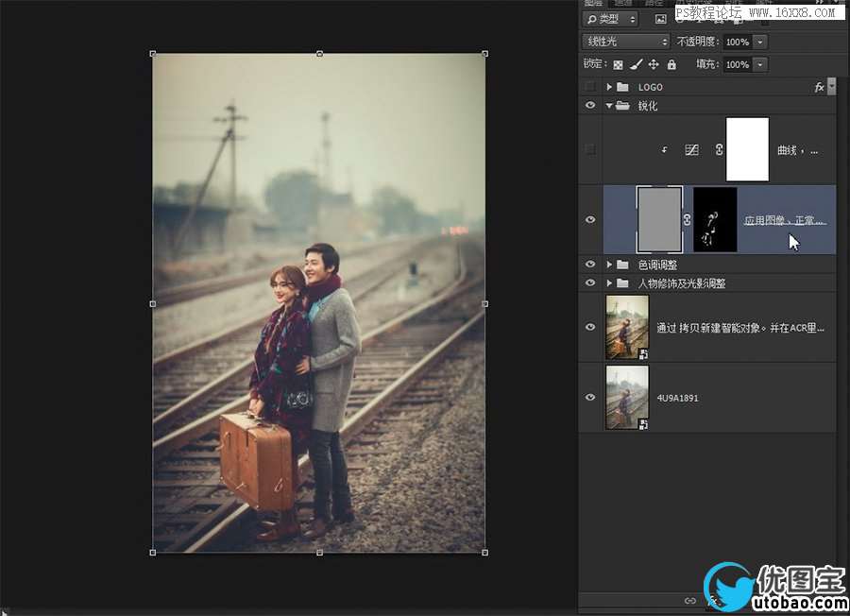This screenshot has width=850, height=616.
Task: Open the 线性光 blend mode dropdown
Action: [625, 42]
